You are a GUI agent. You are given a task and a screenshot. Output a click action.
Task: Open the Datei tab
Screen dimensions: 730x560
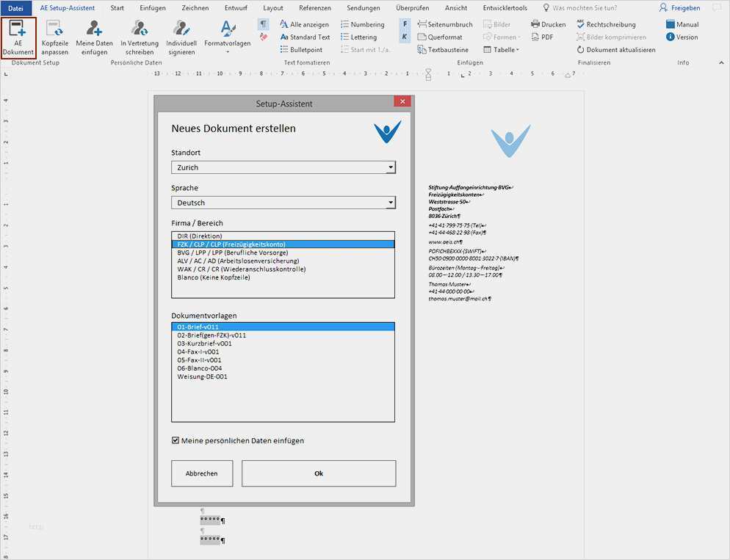click(16, 8)
